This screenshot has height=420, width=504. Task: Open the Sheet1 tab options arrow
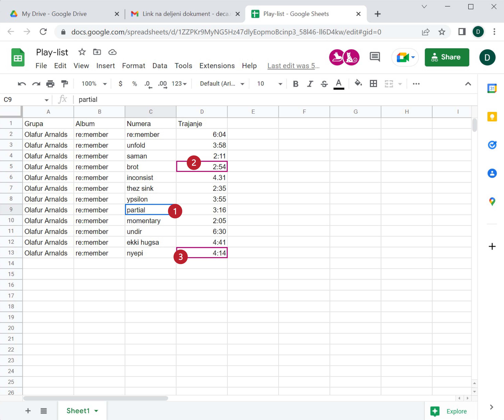pos(96,411)
